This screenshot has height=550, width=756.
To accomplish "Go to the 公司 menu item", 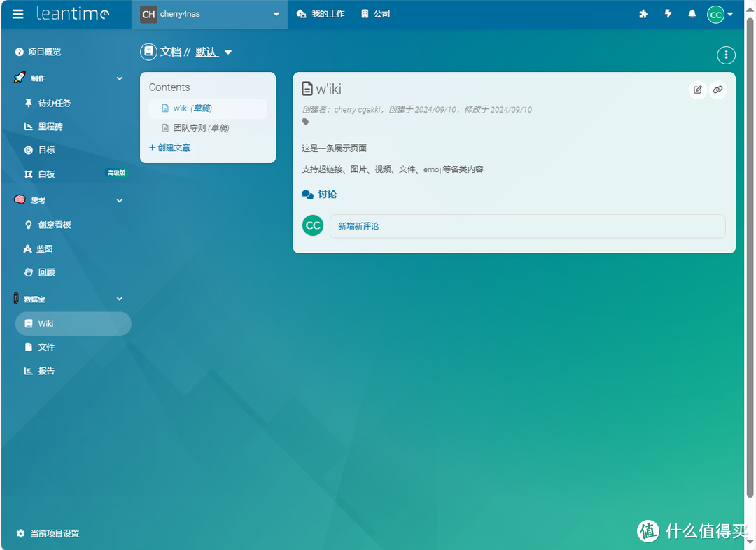I will (376, 13).
